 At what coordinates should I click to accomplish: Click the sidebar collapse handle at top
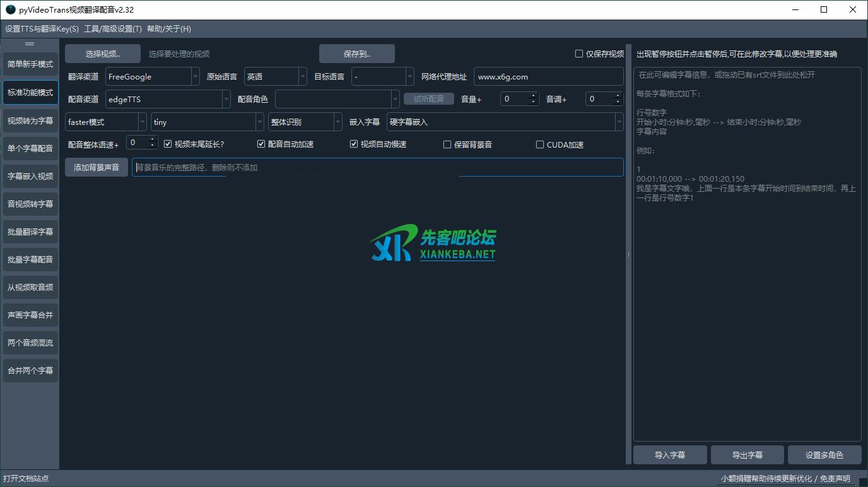coord(30,44)
